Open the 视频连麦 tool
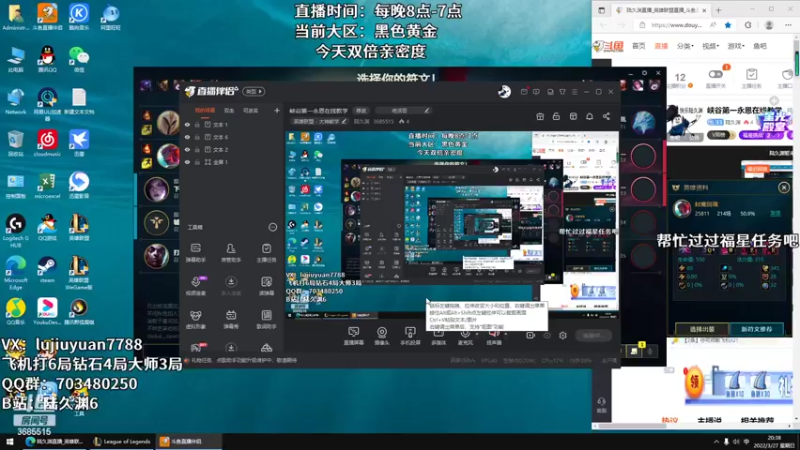Screen dimensions: 800x450 click(x=195, y=286)
